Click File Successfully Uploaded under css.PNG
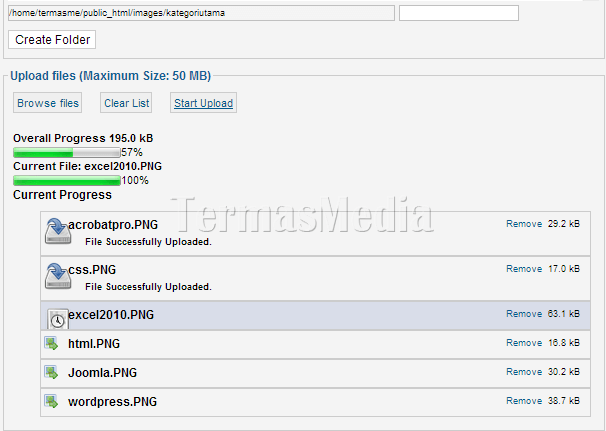This screenshot has width=606, height=431. [148, 287]
